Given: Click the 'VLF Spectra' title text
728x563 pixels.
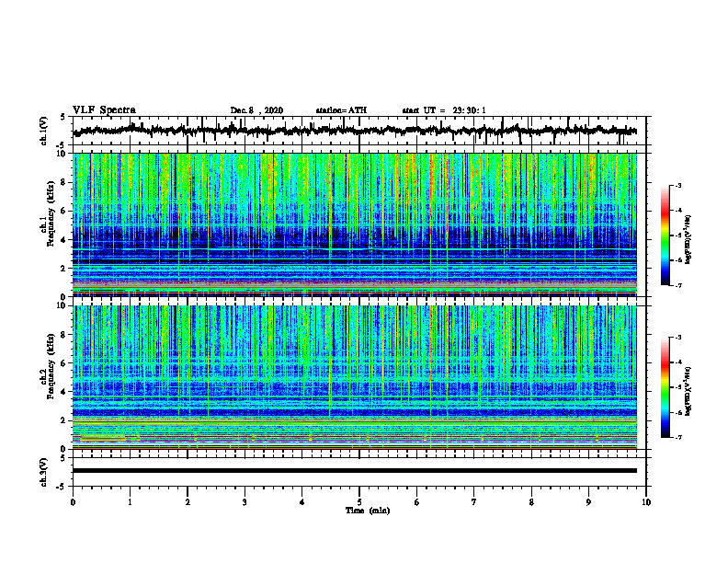Looking at the screenshot, I should pyautogui.click(x=104, y=110).
